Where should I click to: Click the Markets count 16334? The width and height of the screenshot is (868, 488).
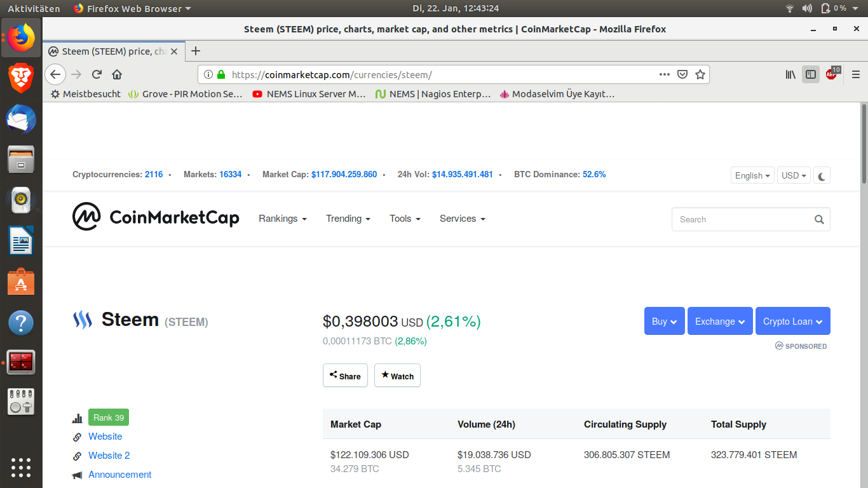click(230, 174)
